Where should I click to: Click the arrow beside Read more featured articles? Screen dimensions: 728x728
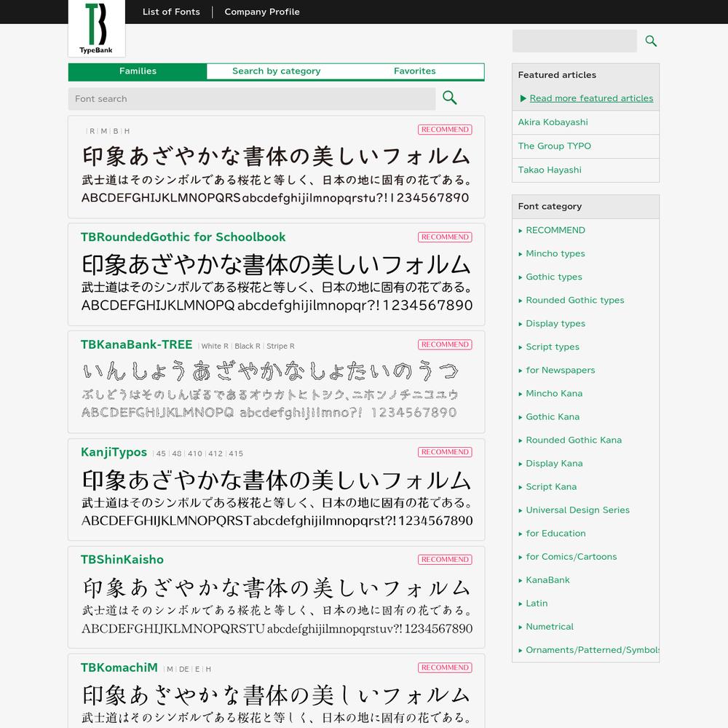pyautogui.click(x=523, y=98)
